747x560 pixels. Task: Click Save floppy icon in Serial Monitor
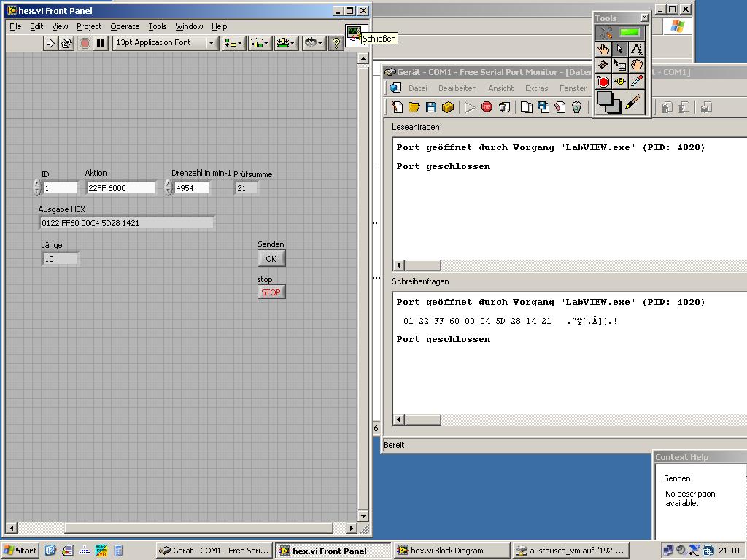coord(430,107)
